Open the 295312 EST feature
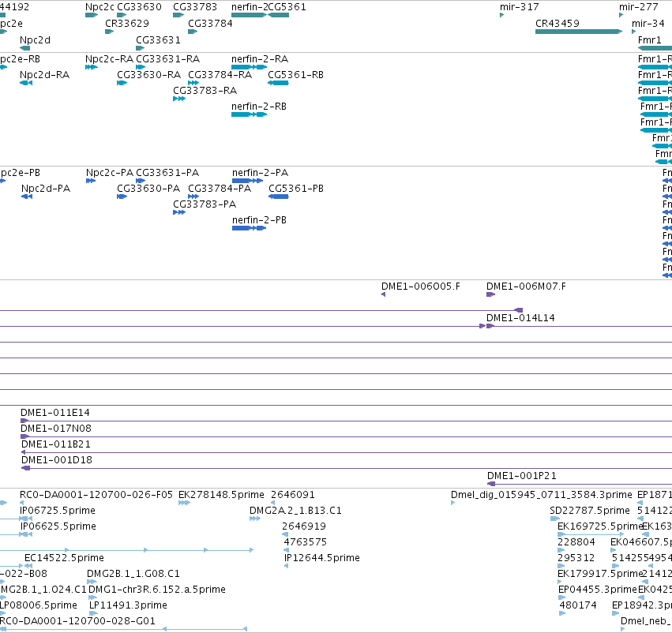 561,566
